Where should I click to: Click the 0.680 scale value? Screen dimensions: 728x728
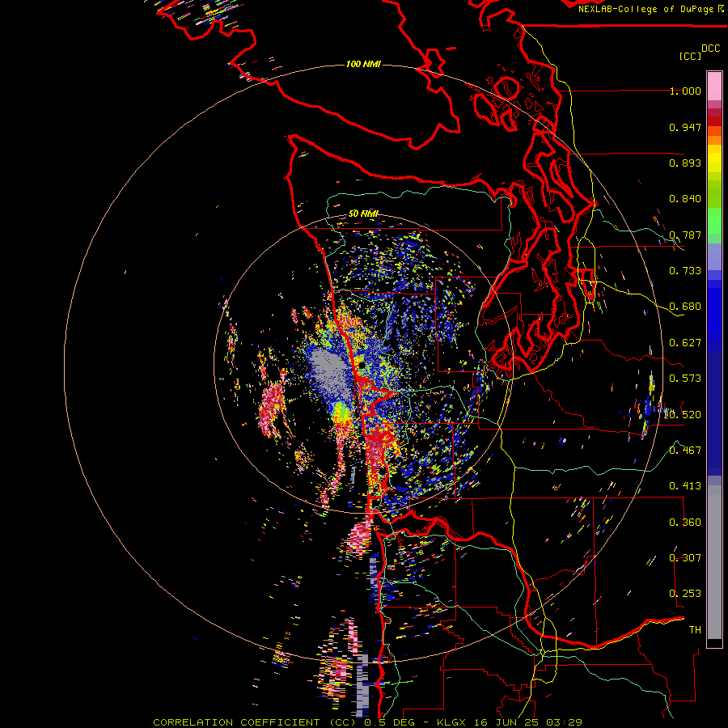[x=685, y=307]
